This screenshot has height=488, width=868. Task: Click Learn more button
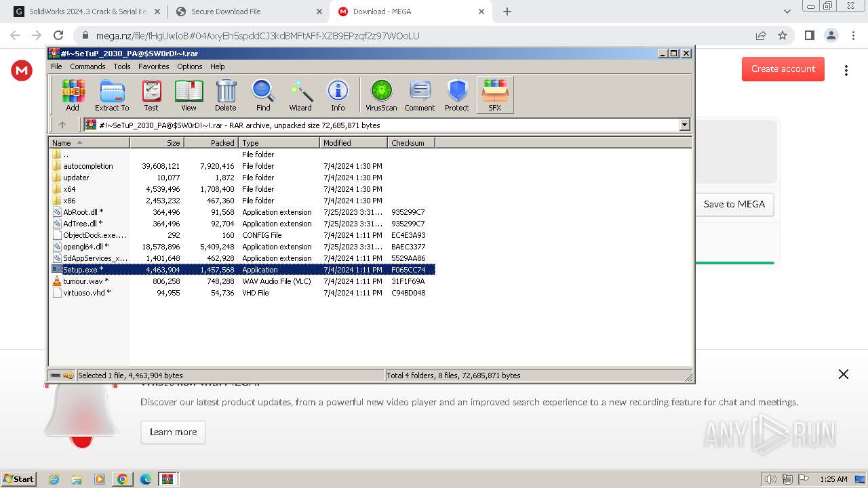[x=173, y=432]
